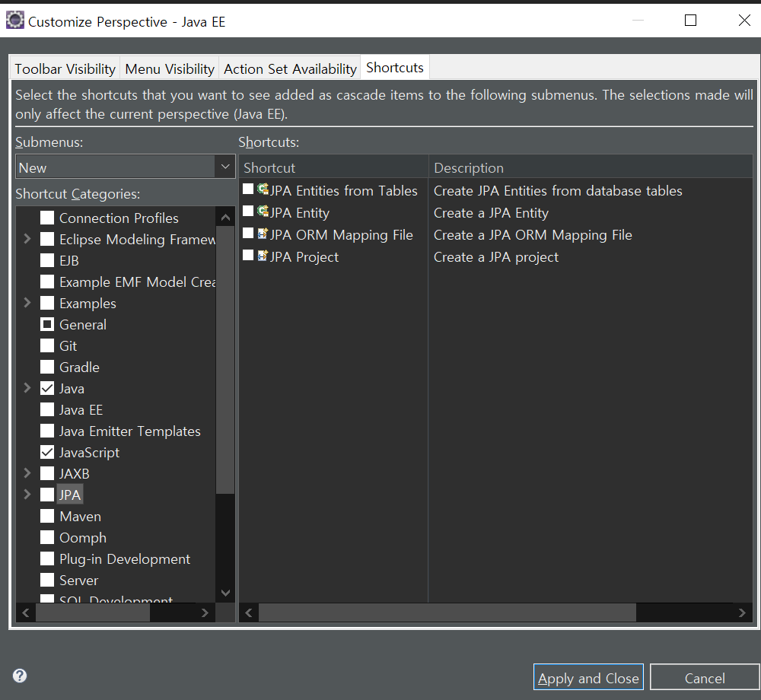The height and width of the screenshot is (700, 761).
Task: Check the JPA Entities from Tables checkbox
Action: 248,189
